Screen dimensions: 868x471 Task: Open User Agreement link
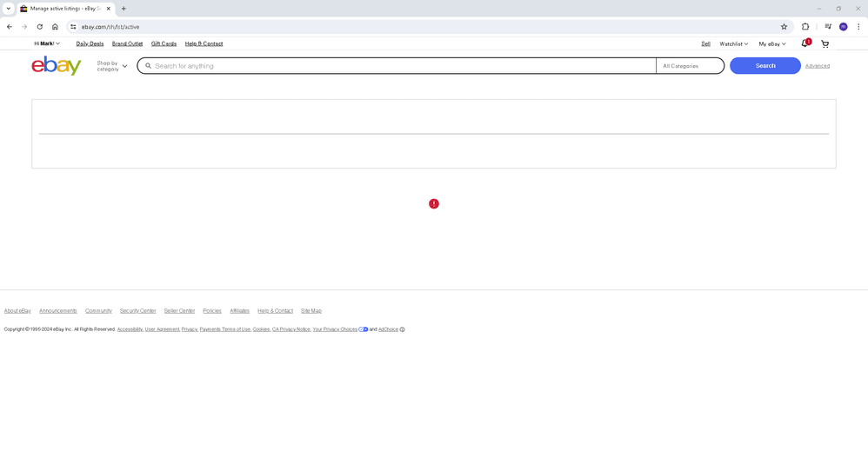click(162, 329)
